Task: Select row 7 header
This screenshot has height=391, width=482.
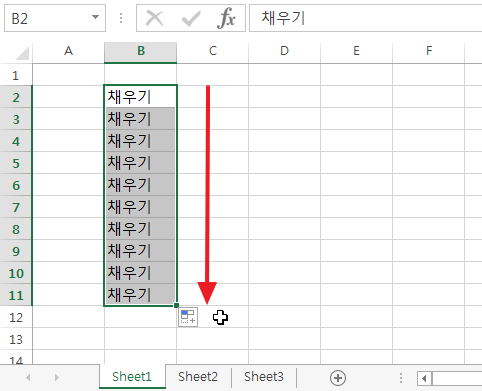Action: click(16, 207)
